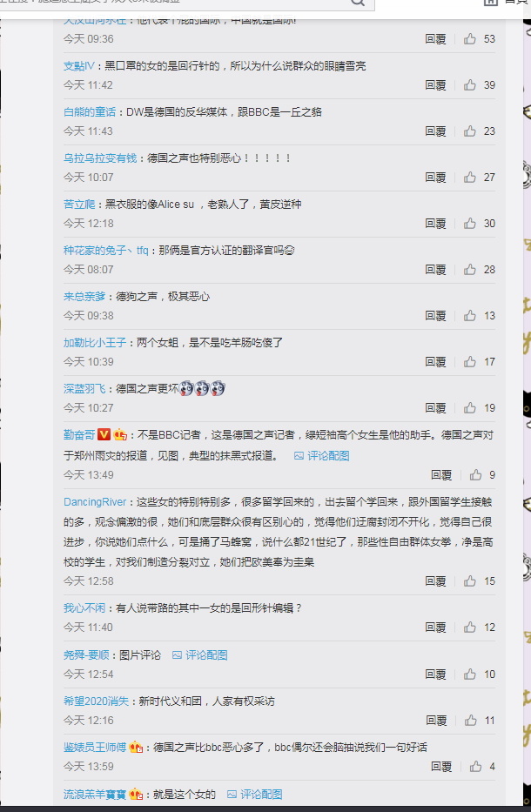Viewport: 531px width, 812px height.
Task: Open DancingRiver's user profile
Action: coord(95,502)
